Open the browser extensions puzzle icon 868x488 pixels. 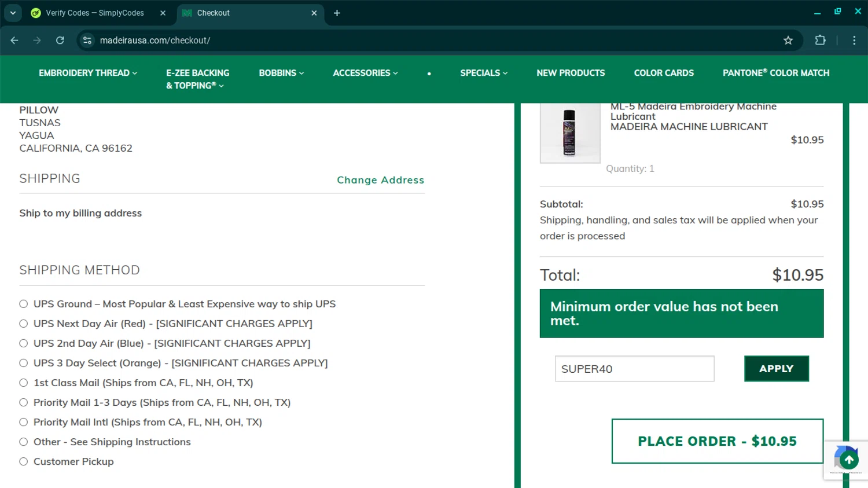pos(820,40)
